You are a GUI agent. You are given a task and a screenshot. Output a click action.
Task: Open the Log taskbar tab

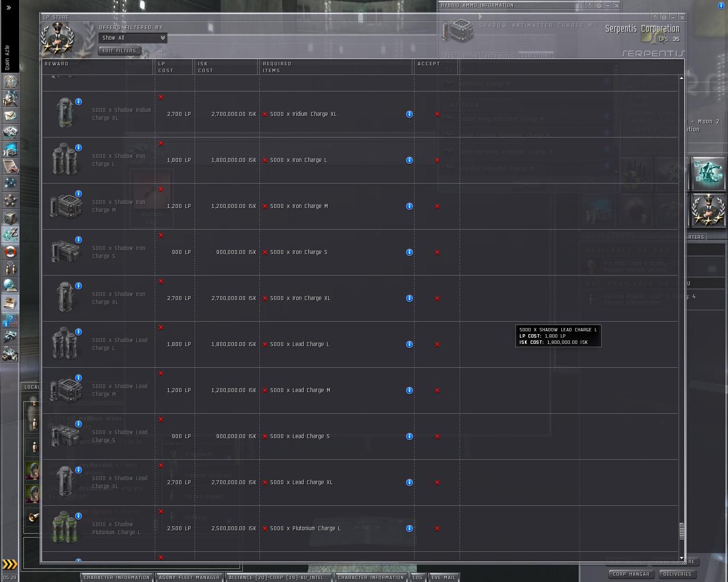point(417,577)
